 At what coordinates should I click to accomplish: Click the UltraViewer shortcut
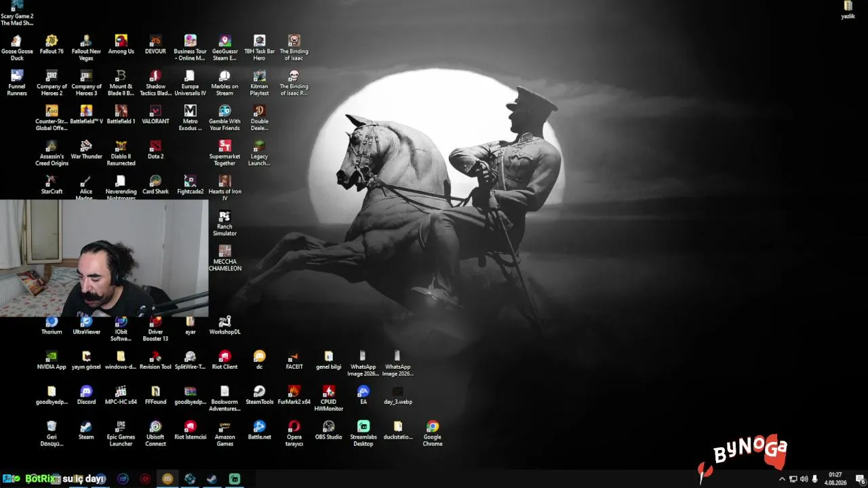pos(86,326)
